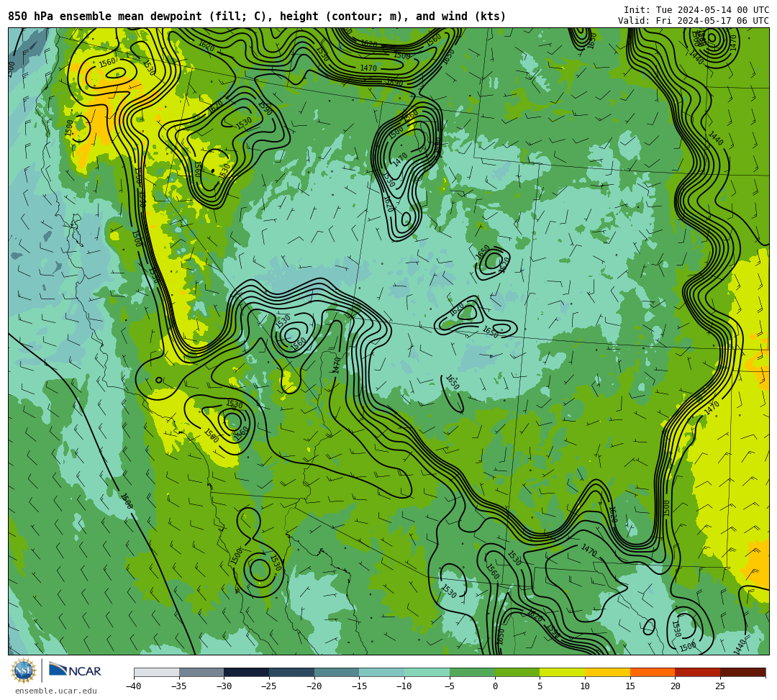The image size is (777, 700).
Task: Click the orange 15 to 20 swatch
Action: coord(653,672)
